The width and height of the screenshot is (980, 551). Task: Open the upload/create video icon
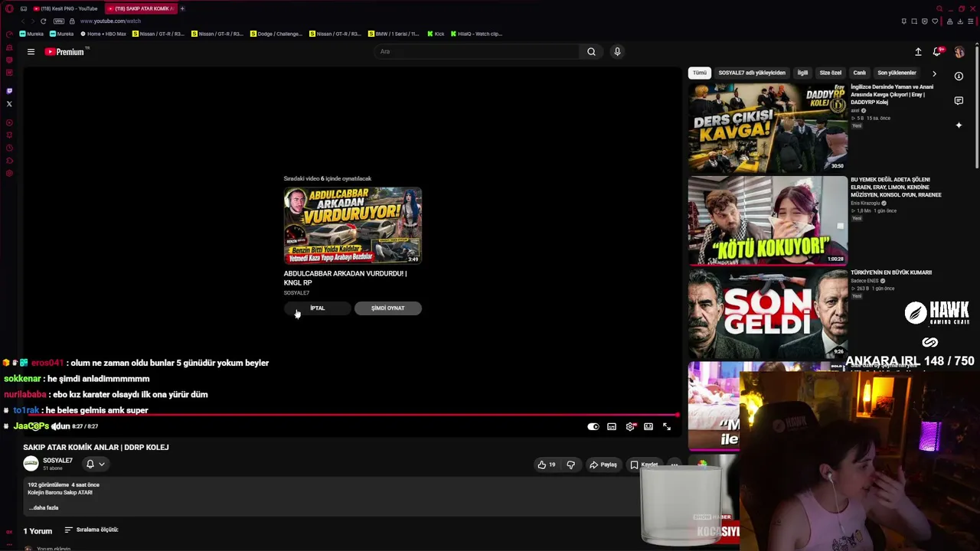pyautogui.click(x=918, y=52)
